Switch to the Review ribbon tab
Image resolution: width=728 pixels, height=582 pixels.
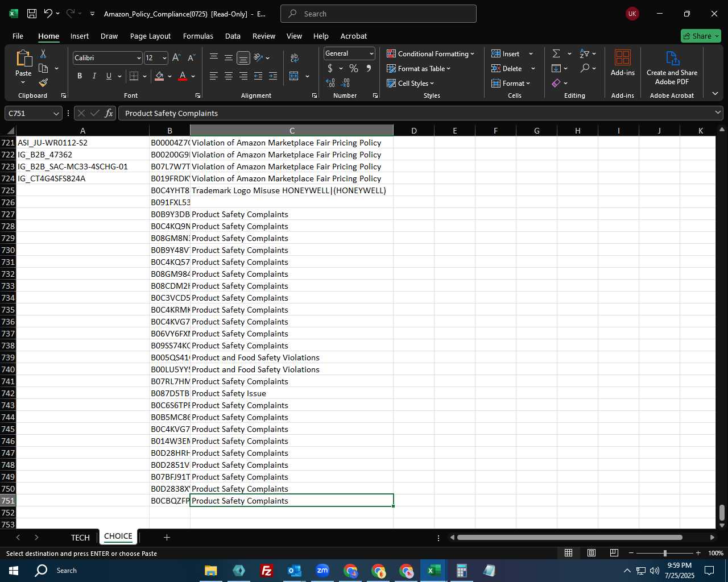tap(264, 36)
